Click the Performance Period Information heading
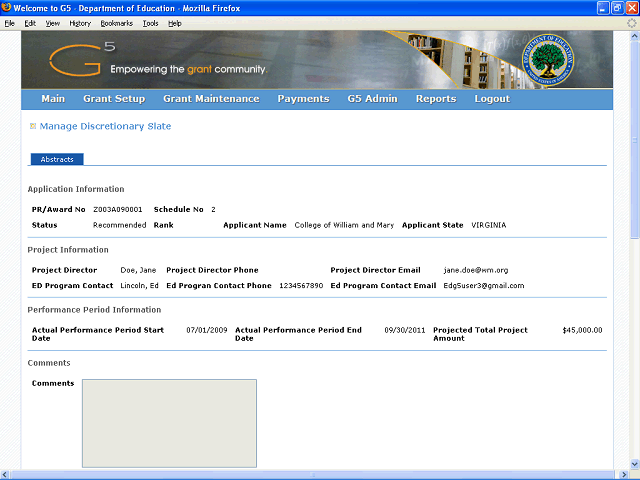The width and height of the screenshot is (640, 480). click(94, 309)
